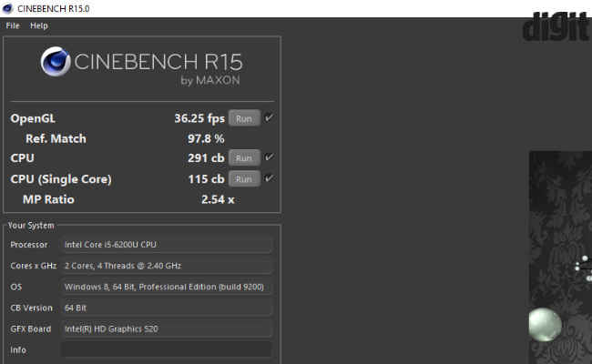Select the Processor field Intel Core i5-6200U

(166, 245)
